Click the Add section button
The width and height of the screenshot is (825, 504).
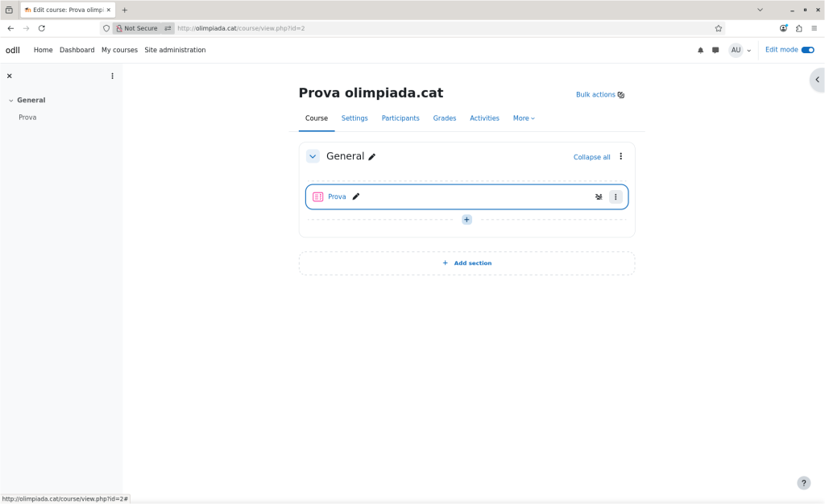(x=466, y=263)
